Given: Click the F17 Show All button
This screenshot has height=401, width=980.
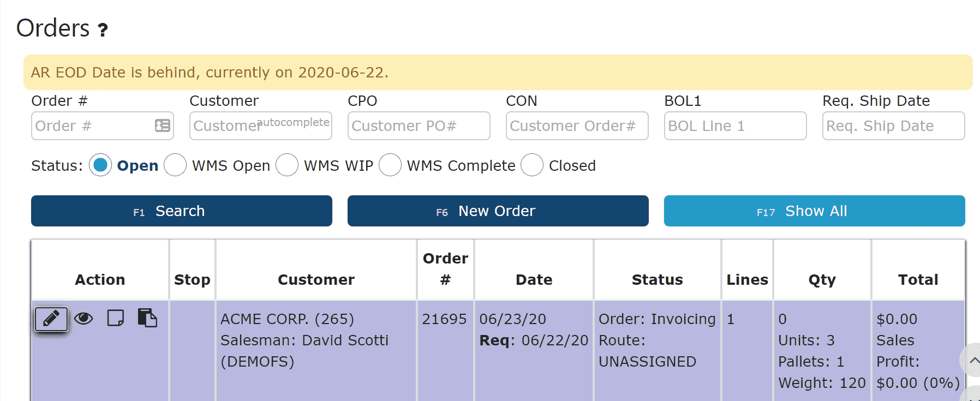Looking at the screenshot, I should pos(814,211).
